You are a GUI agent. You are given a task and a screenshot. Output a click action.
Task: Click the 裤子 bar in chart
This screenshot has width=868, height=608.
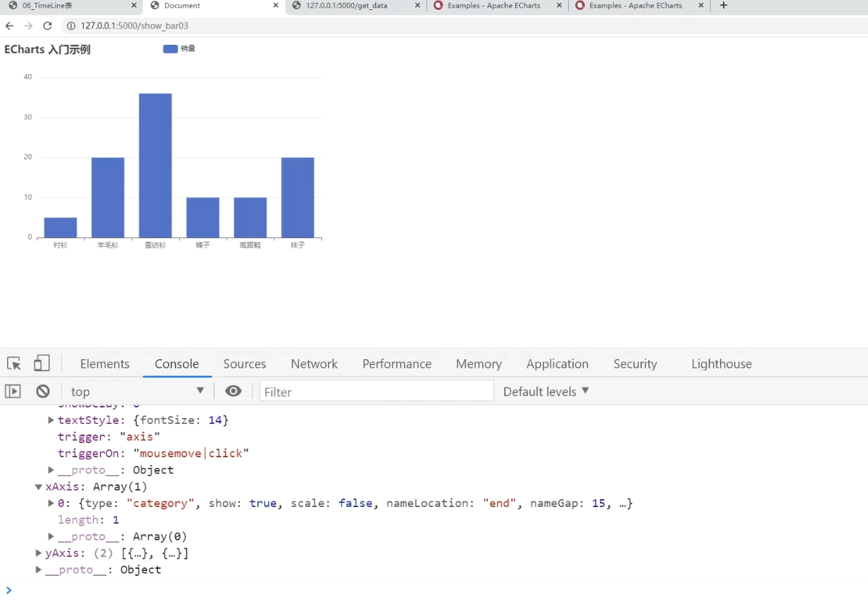(x=203, y=218)
